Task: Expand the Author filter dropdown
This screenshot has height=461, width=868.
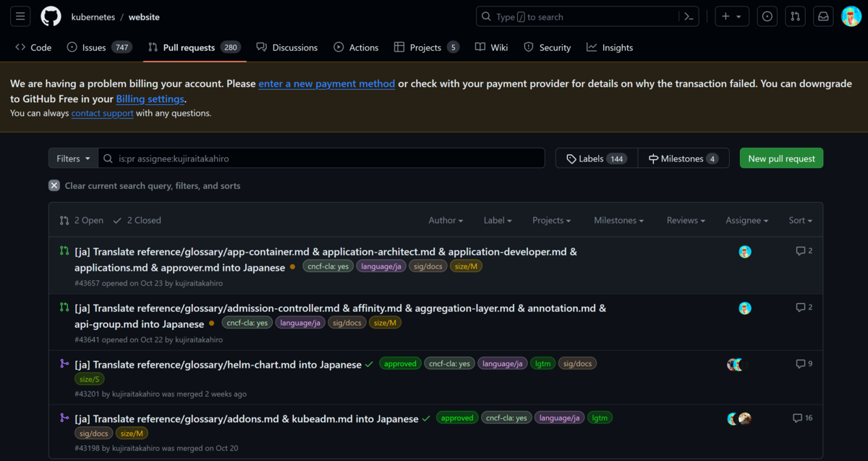Action: (x=446, y=220)
